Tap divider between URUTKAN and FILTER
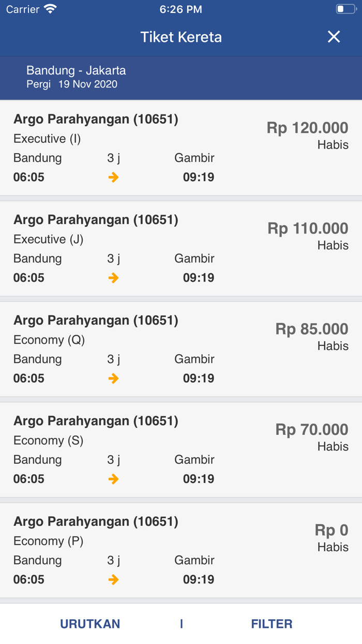362x644 pixels. pyautogui.click(x=181, y=624)
